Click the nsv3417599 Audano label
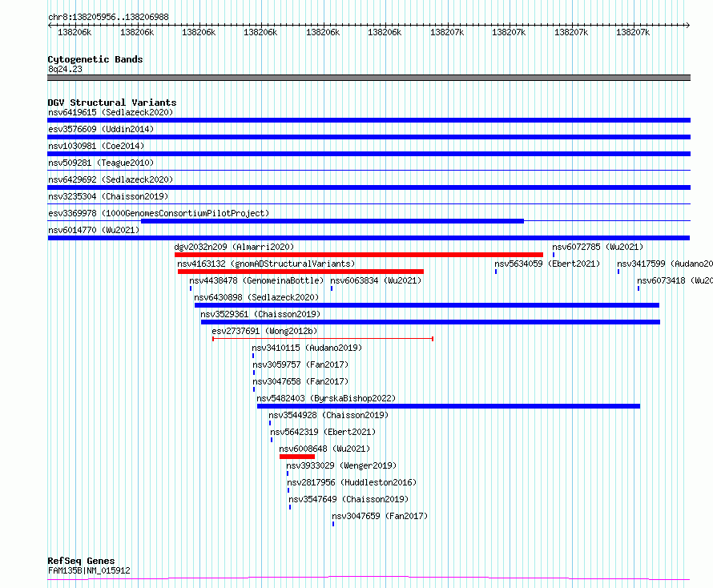The height and width of the screenshot is (588, 713). 665,264
